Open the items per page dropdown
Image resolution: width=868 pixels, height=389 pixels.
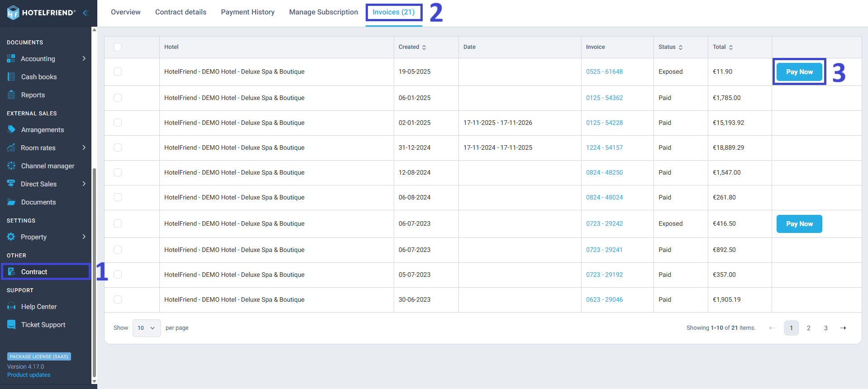pyautogui.click(x=147, y=328)
